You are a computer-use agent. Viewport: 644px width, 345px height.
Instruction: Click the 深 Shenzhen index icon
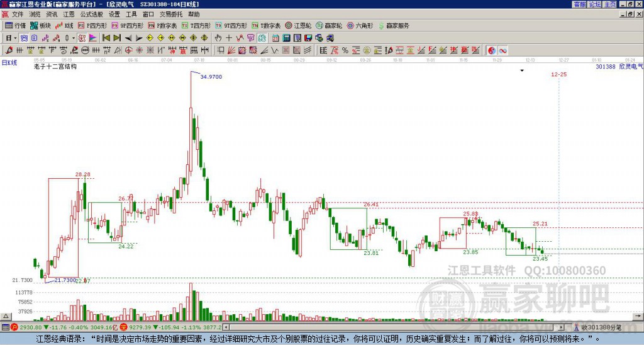click(124, 327)
